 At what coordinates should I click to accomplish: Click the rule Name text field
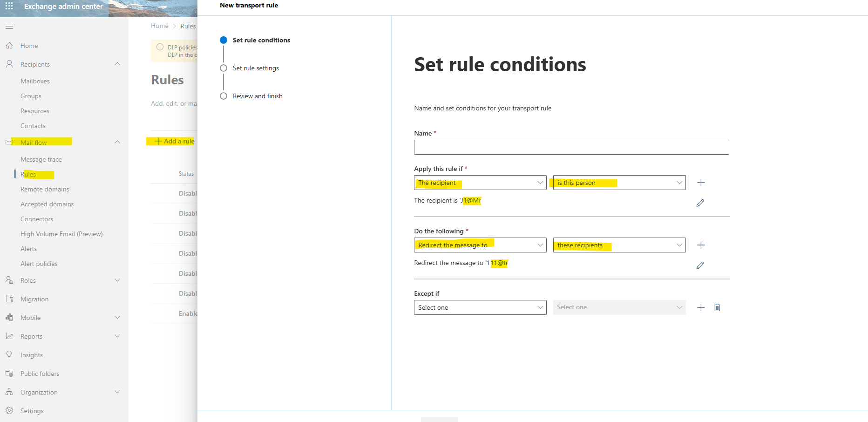click(571, 147)
